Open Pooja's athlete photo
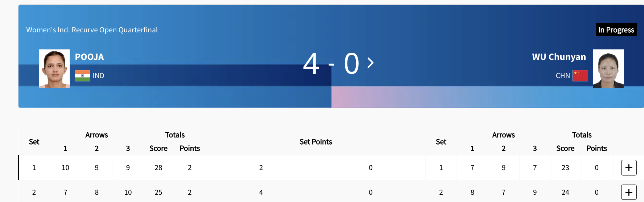 (54, 69)
